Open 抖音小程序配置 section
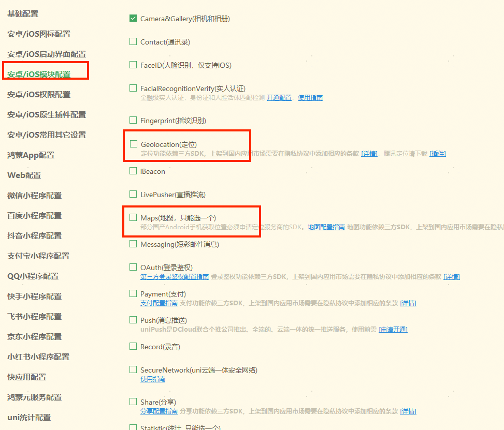This screenshot has height=430, width=504. [34, 236]
